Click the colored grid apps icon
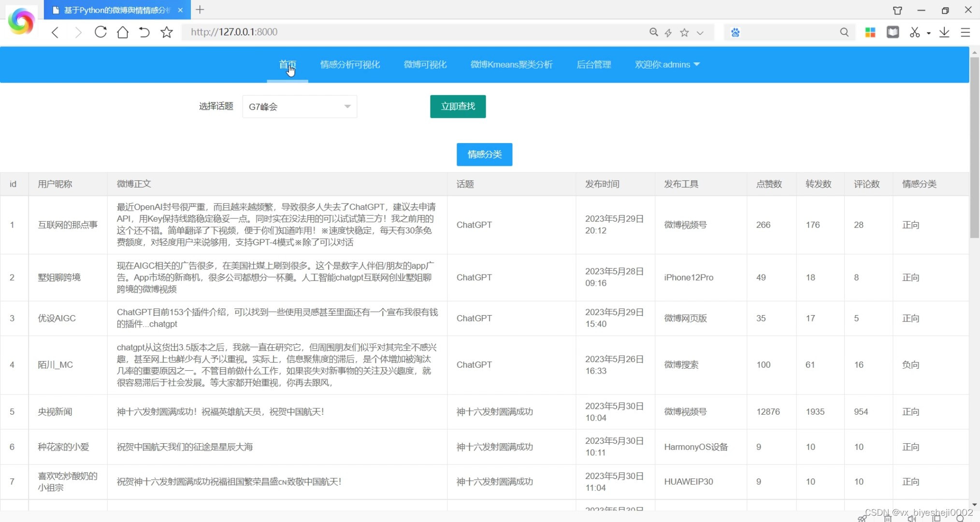The width and height of the screenshot is (980, 522). tap(870, 32)
